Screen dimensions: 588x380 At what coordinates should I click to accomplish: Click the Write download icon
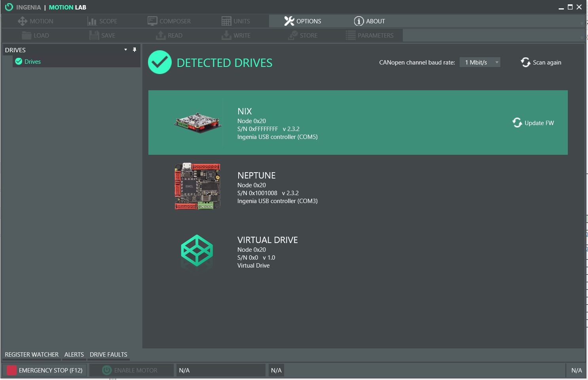tap(226, 36)
